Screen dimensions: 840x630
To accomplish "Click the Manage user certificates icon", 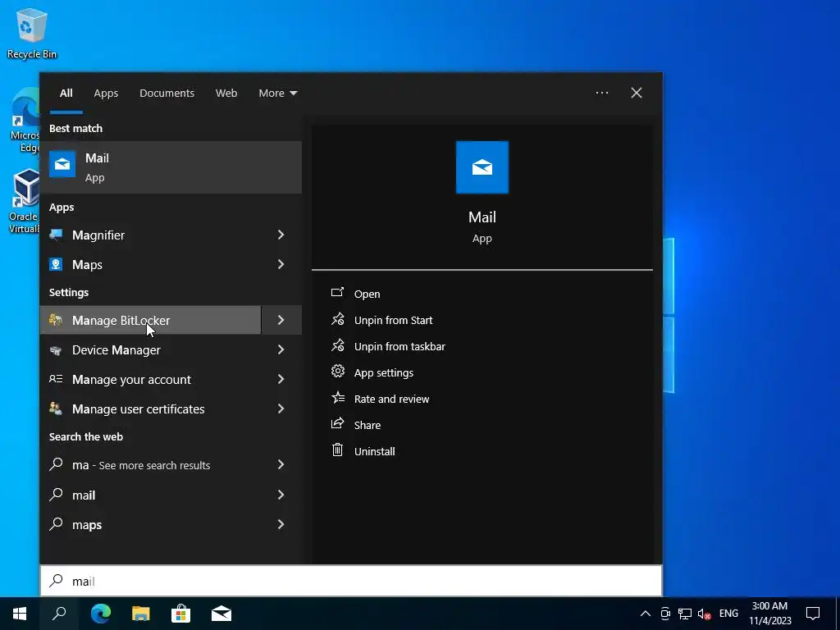I will tap(56, 409).
